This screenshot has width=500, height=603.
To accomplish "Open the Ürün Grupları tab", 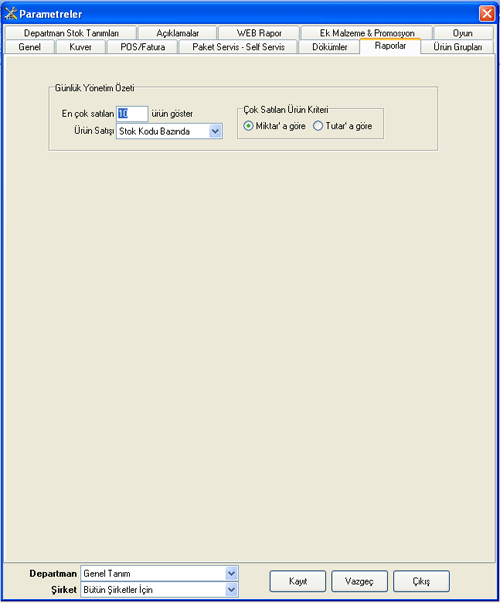I will [x=457, y=47].
